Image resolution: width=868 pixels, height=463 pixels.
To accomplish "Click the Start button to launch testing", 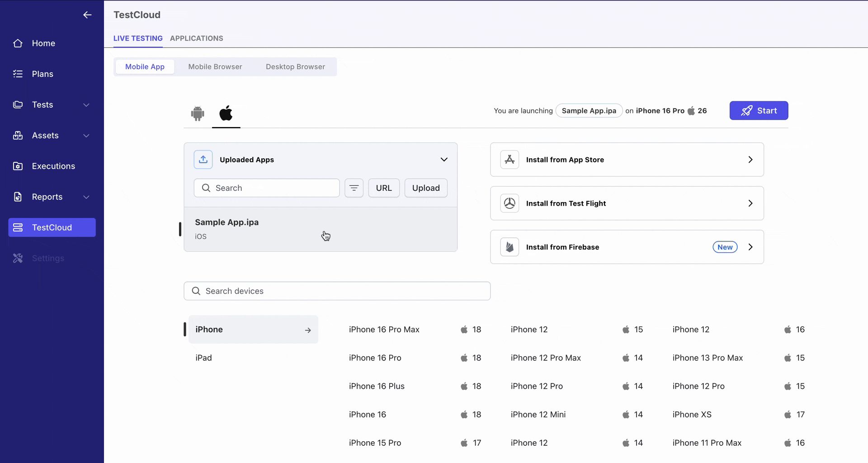I will point(759,110).
